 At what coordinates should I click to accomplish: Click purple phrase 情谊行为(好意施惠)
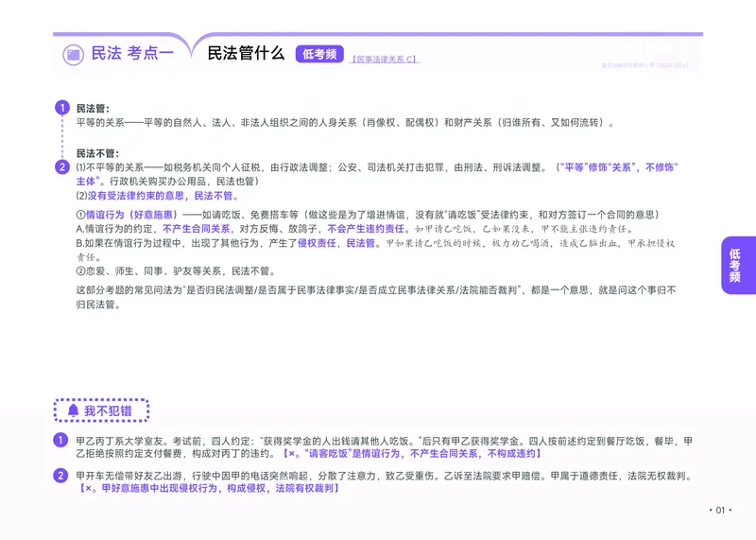click(131, 215)
